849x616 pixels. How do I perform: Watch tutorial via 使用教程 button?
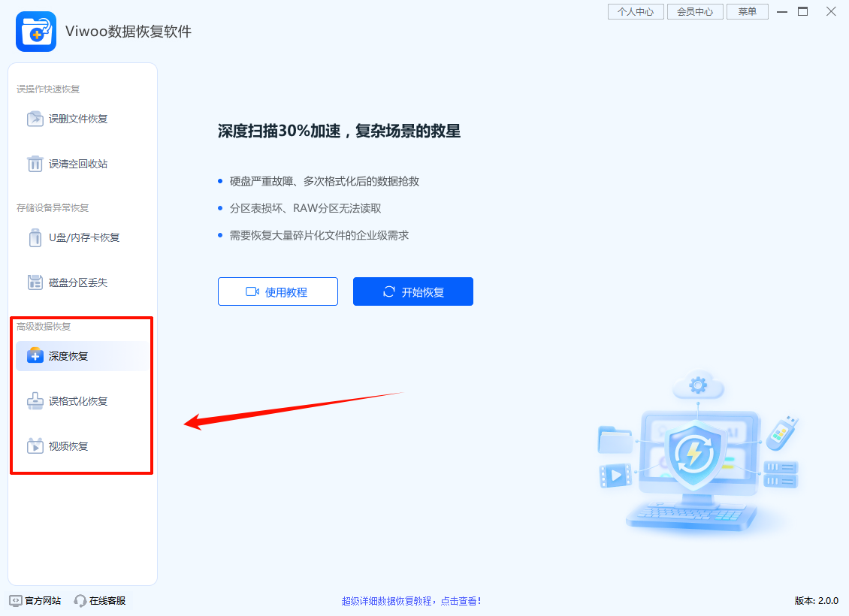(x=278, y=291)
